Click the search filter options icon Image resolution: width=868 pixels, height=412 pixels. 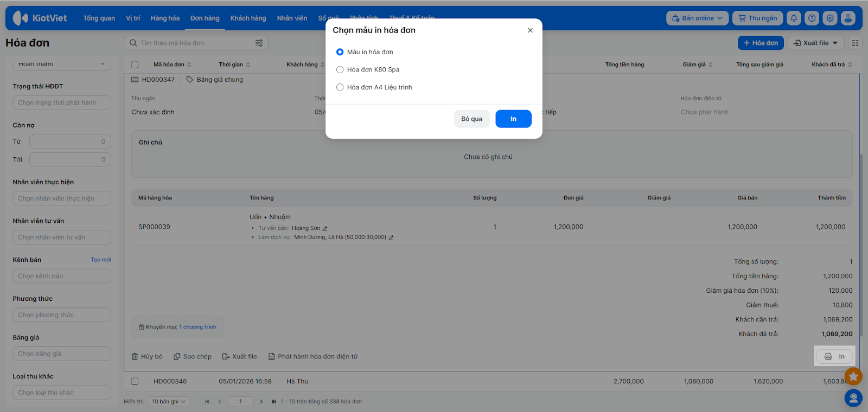tap(259, 43)
